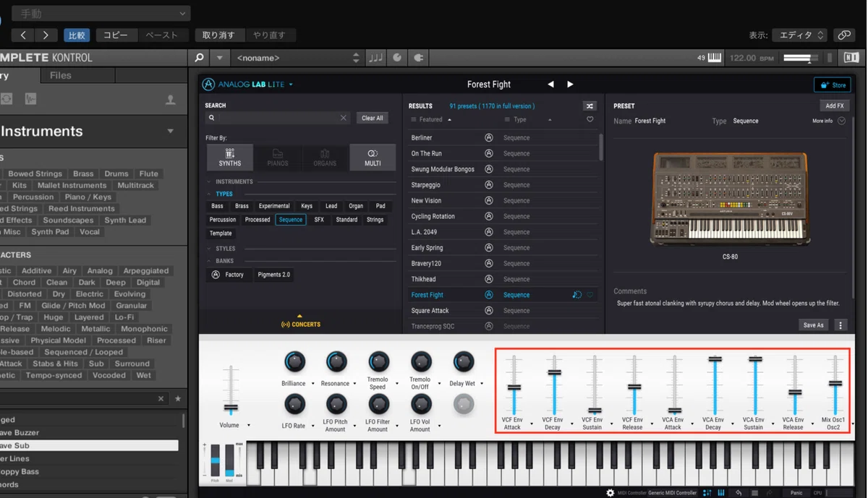This screenshot has width=868, height=498.
Task: Click the undo arrow in status bar
Action: pos(739,493)
